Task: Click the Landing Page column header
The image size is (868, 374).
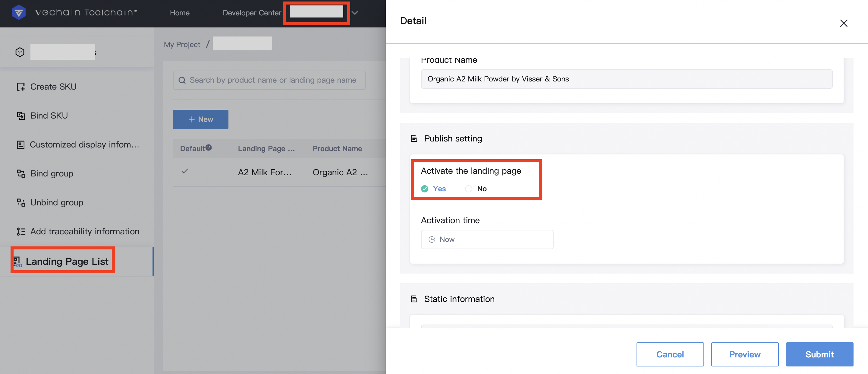Action: pos(266,148)
